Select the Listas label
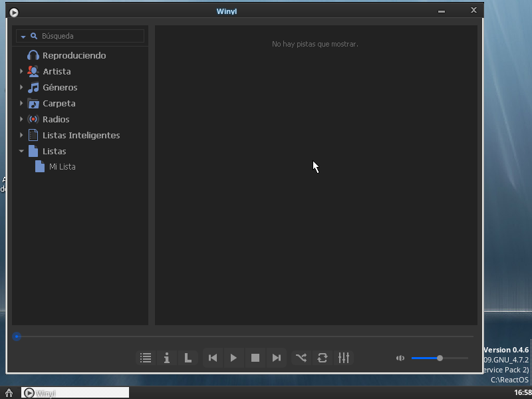Image resolution: width=532 pixels, height=399 pixels. (x=55, y=152)
